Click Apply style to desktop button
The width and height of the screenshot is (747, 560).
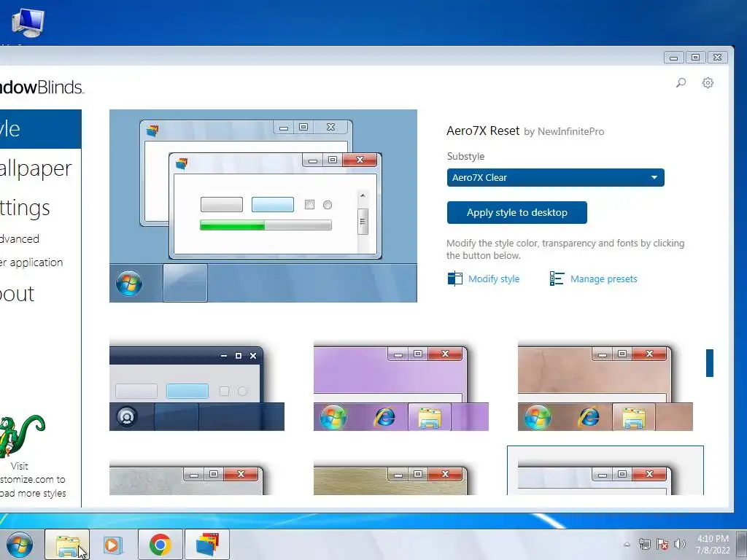tap(517, 212)
